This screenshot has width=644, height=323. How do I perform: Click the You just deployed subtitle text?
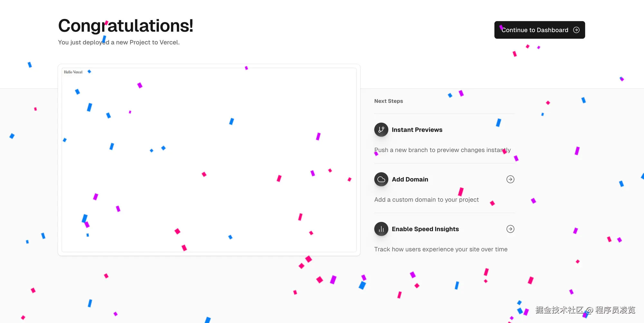118,42
